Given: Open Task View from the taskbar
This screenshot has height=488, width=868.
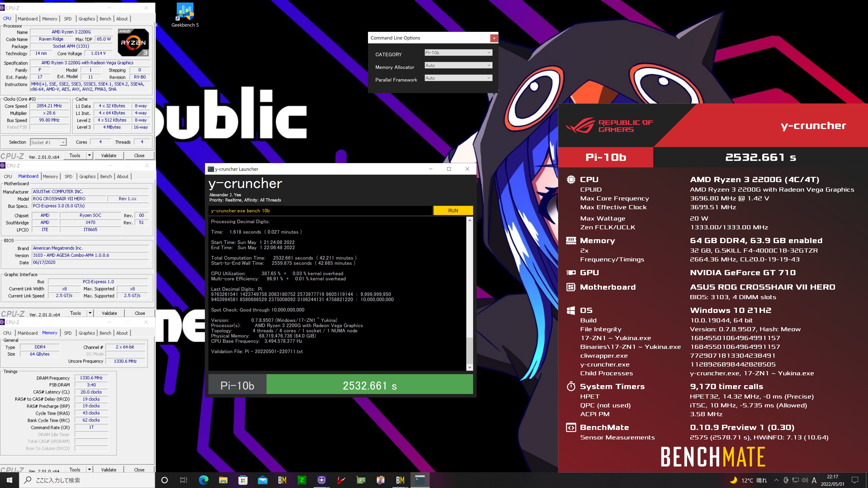Looking at the screenshot, I should pyautogui.click(x=184, y=480).
